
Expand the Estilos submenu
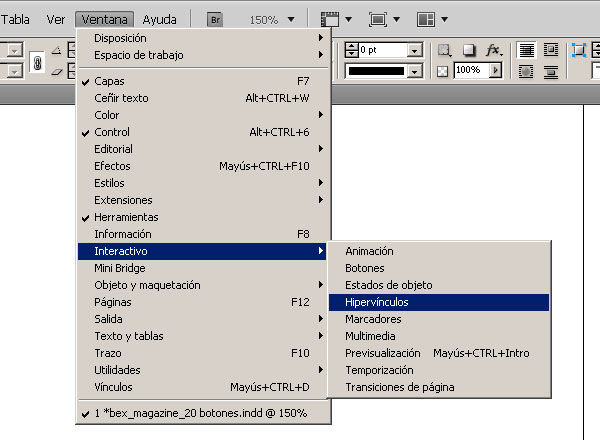point(202,183)
